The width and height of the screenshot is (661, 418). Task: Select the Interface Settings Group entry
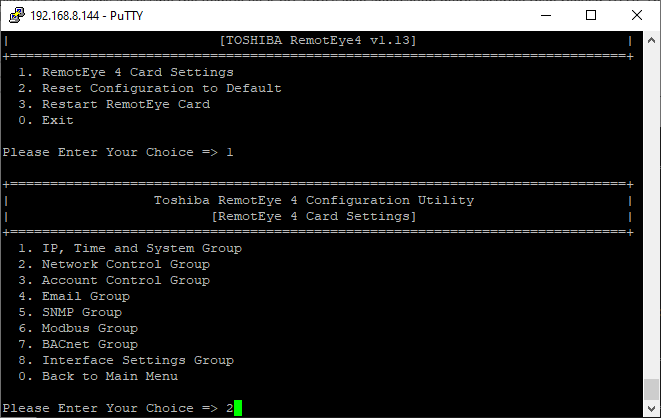[136, 360]
